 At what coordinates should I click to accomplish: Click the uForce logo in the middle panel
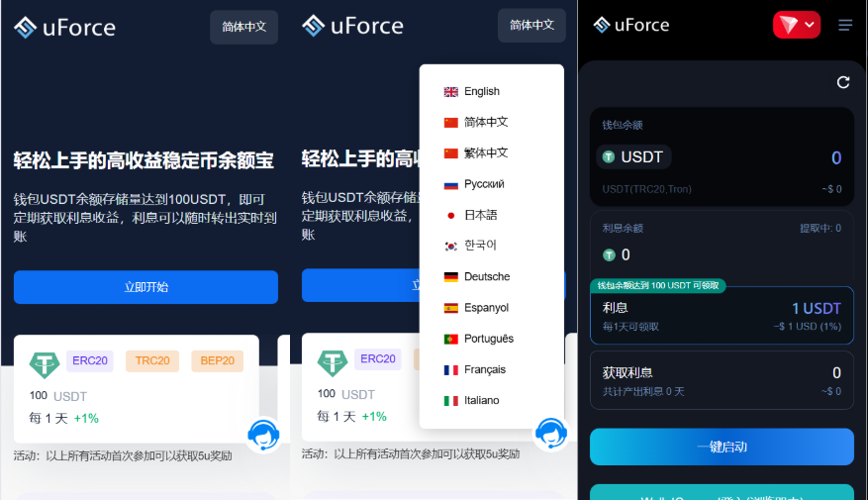(352, 26)
